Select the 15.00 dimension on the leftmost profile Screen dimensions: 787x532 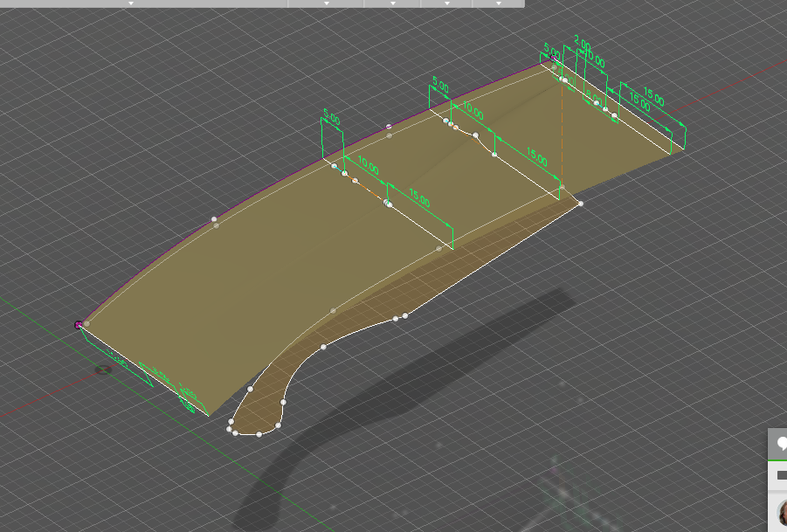(419, 197)
